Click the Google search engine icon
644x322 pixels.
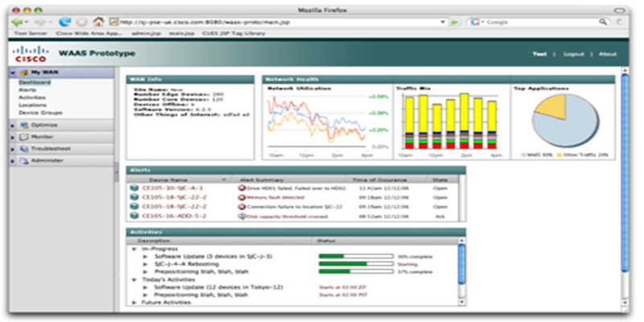[x=475, y=23]
